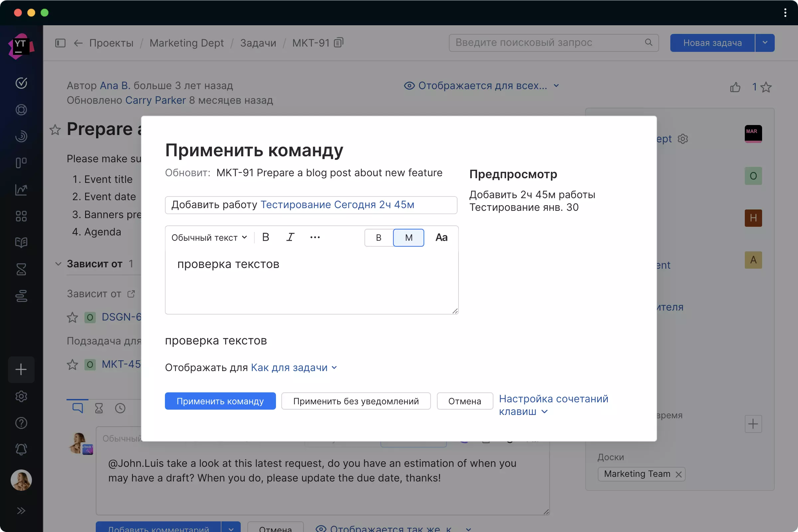The height and width of the screenshot is (532, 798).
Task: Switch to the hourglass tab under issue description
Action: (99, 408)
